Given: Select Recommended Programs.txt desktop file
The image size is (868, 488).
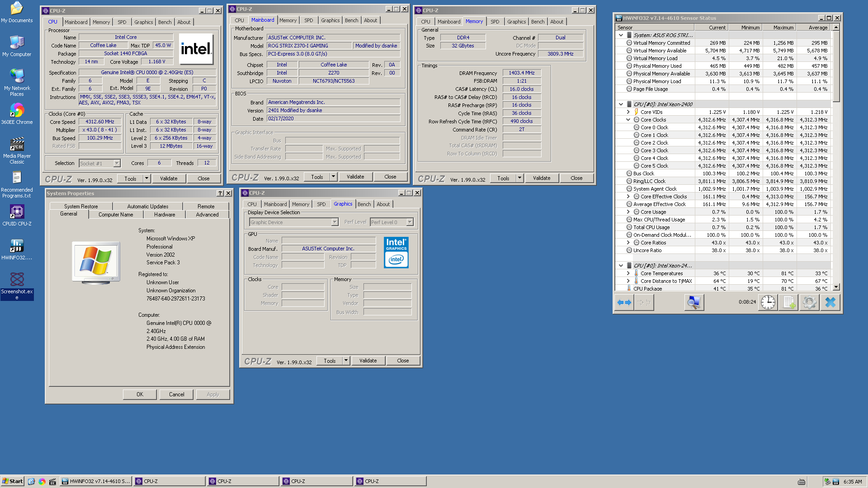Looking at the screenshot, I should 17,184.
